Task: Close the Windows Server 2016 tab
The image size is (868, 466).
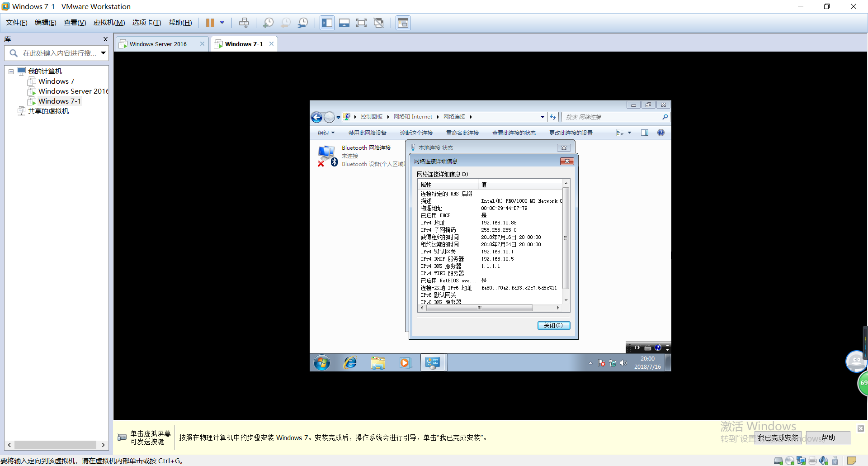Action: (202, 44)
